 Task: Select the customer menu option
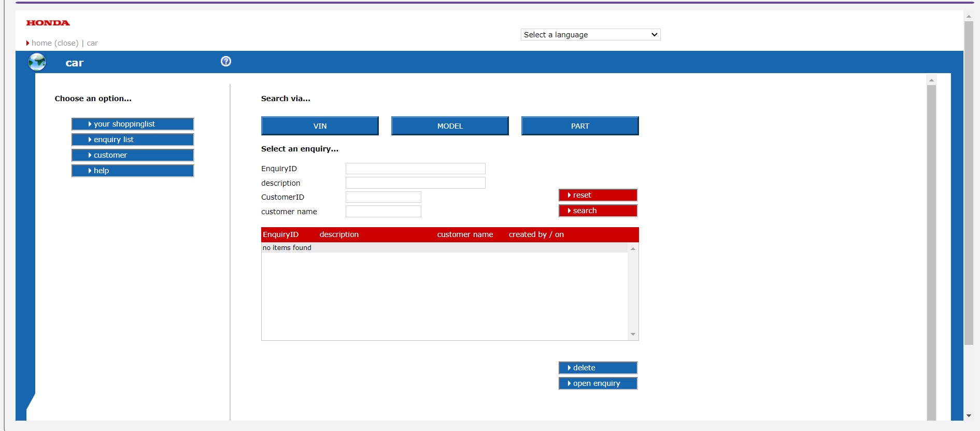[133, 155]
